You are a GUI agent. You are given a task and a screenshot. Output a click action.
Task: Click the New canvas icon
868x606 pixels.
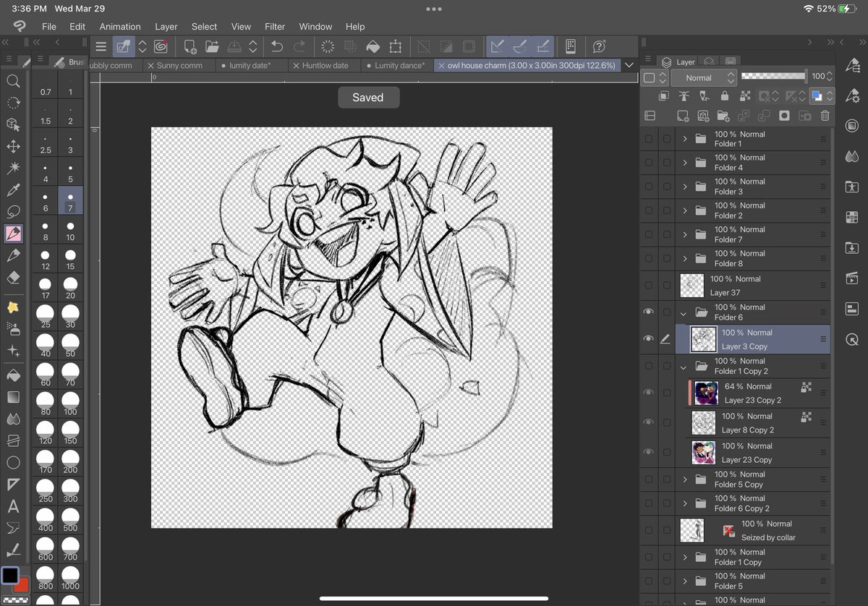pyautogui.click(x=190, y=46)
